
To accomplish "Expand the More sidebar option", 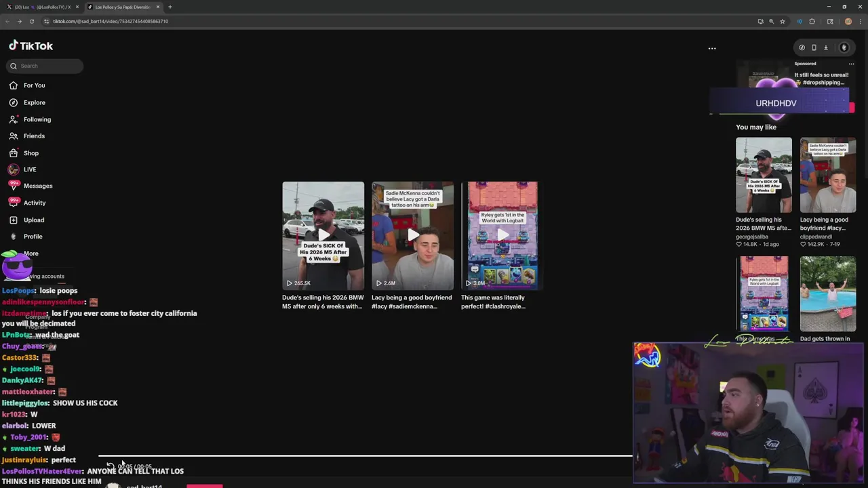I will coord(31,253).
